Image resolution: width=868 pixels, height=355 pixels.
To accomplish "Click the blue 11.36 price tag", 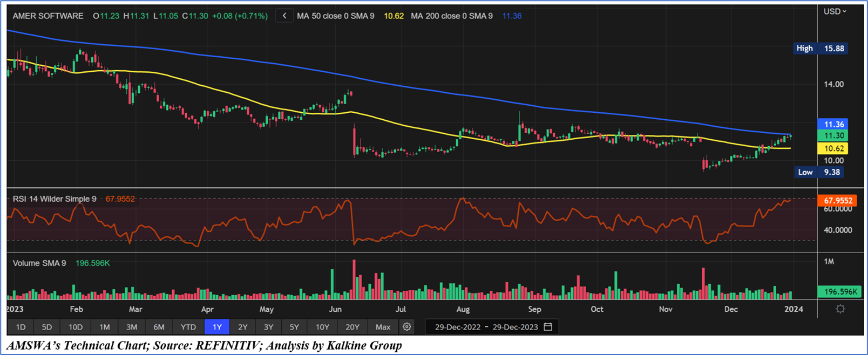I will click(x=833, y=125).
